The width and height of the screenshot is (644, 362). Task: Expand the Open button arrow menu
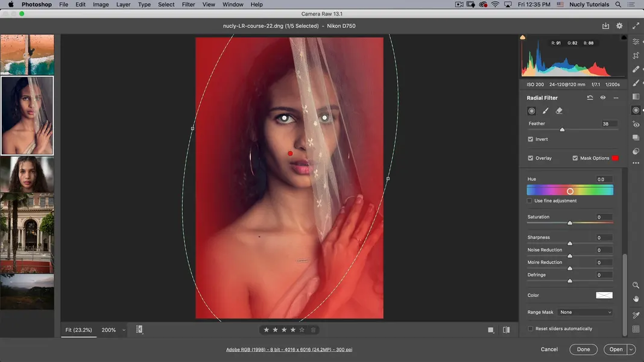[631, 350]
